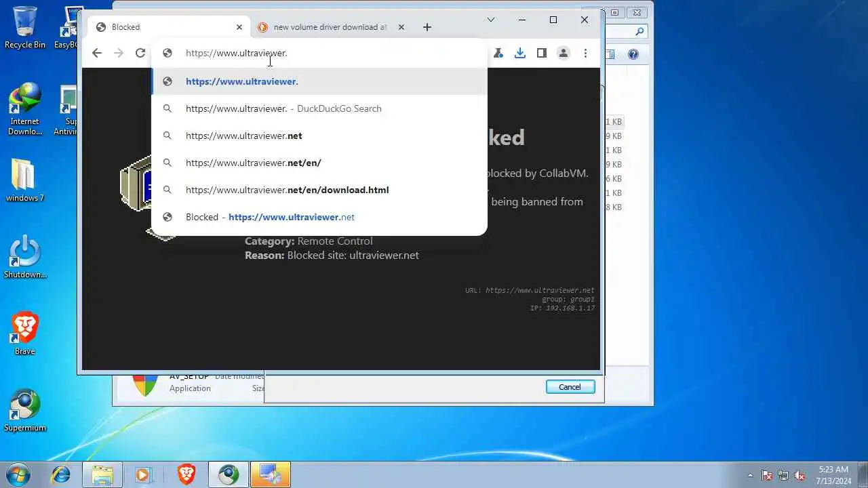The height and width of the screenshot is (488, 868).
Task: Click the Category: Remote Control text
Action: (309, 241)
